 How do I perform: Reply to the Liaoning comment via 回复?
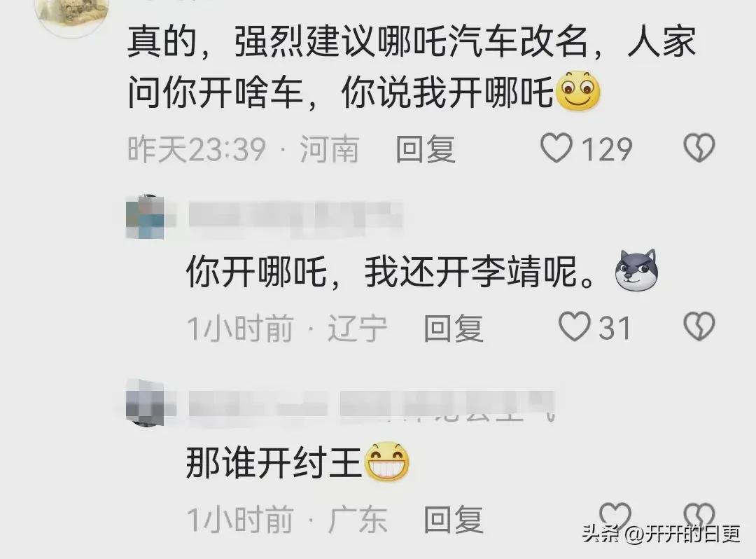453,328
